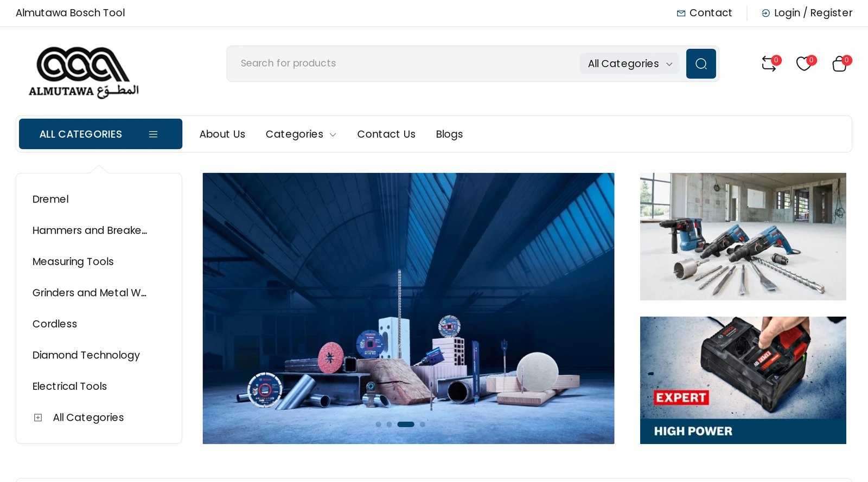
Task: Open the Blogs menu item
Action: 449,134
